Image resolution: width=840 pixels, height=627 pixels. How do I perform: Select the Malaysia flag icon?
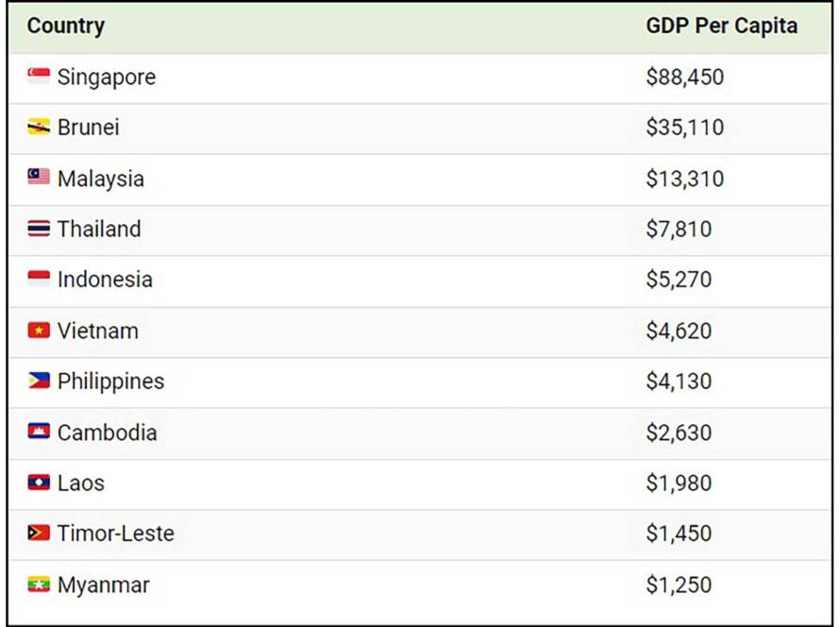pyautogui.click(x=39, y=177)
